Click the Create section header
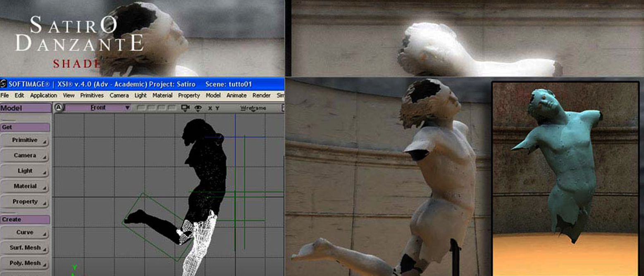Screen dimensions: 644x276 [25, 219]
